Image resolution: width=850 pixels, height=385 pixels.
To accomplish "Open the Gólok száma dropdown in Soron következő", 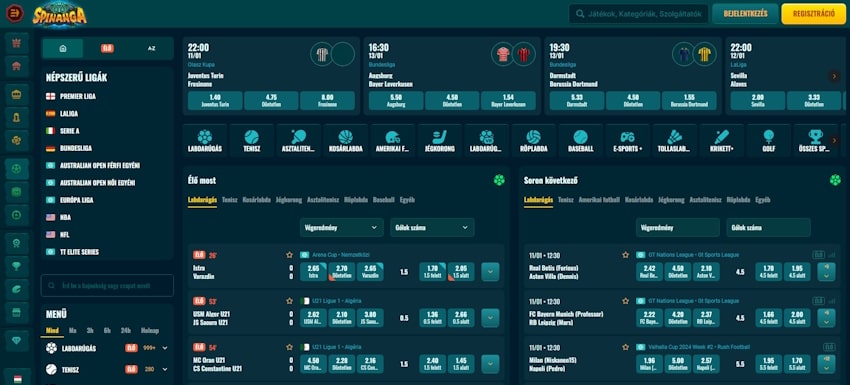I will coord(768,228).
